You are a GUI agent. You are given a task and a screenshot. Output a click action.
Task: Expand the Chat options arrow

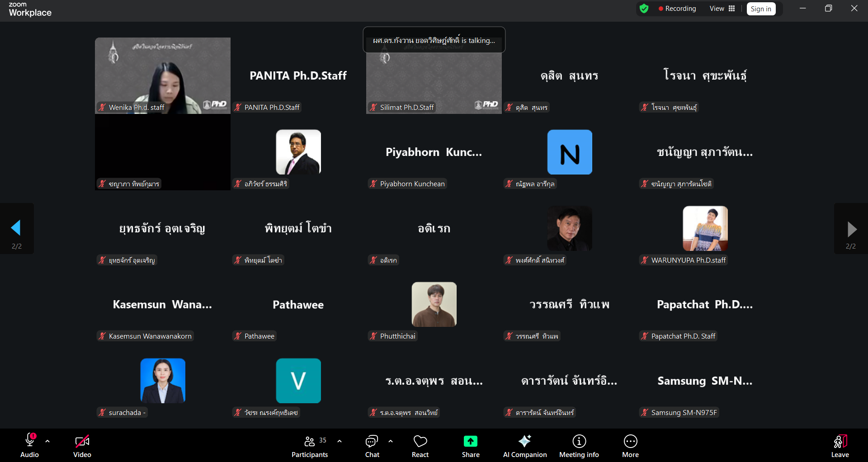pyautogui.click(x=391, y=441)
